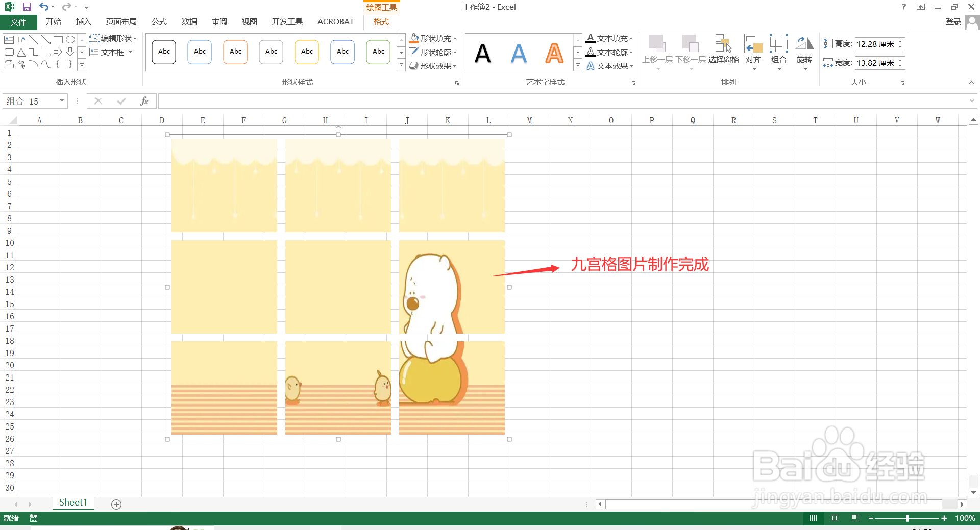Select the Sheet1 tab
The image size is (980, 530).
(x=73, y=503)
